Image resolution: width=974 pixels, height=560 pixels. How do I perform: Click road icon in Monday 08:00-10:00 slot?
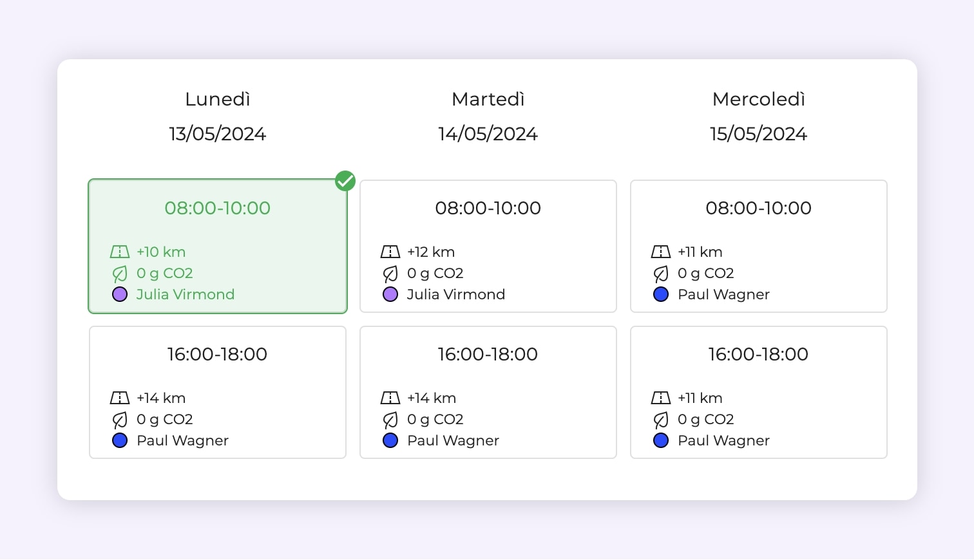pos(120,252)
